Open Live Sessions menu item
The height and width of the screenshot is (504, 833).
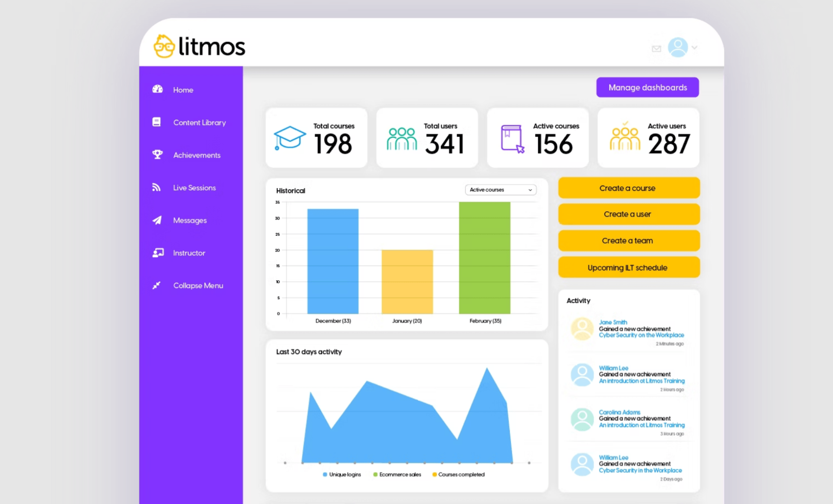tap(194, 187)
